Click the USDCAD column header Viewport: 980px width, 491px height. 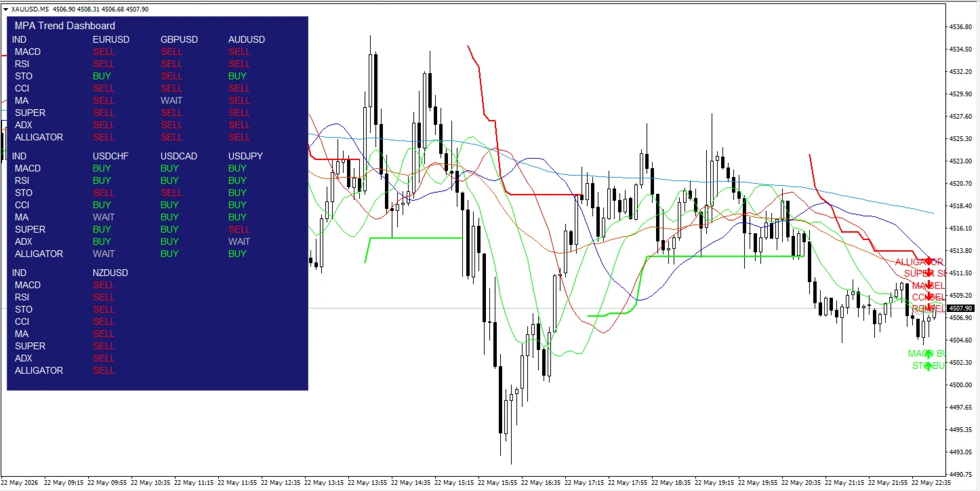(x=179, y=156)
